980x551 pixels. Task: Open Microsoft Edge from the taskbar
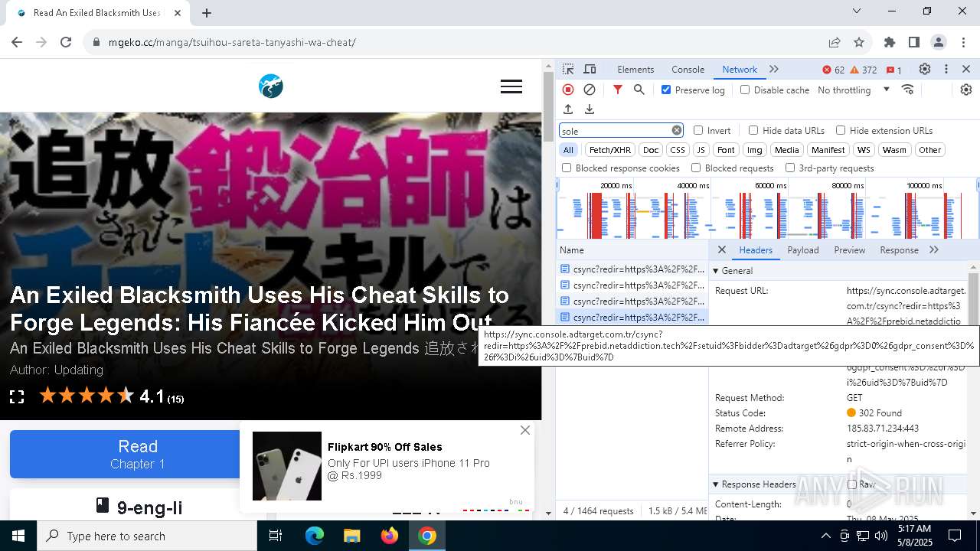point(315,536)
